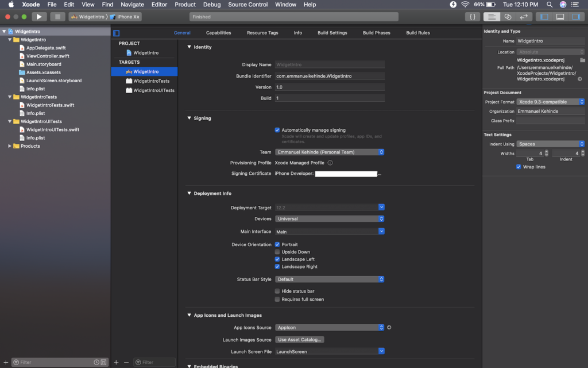Add a new target with the plus button
Image resolution: width=588 pixels, height=368 pixels.
pyautogui.click(x=116, y=362)
